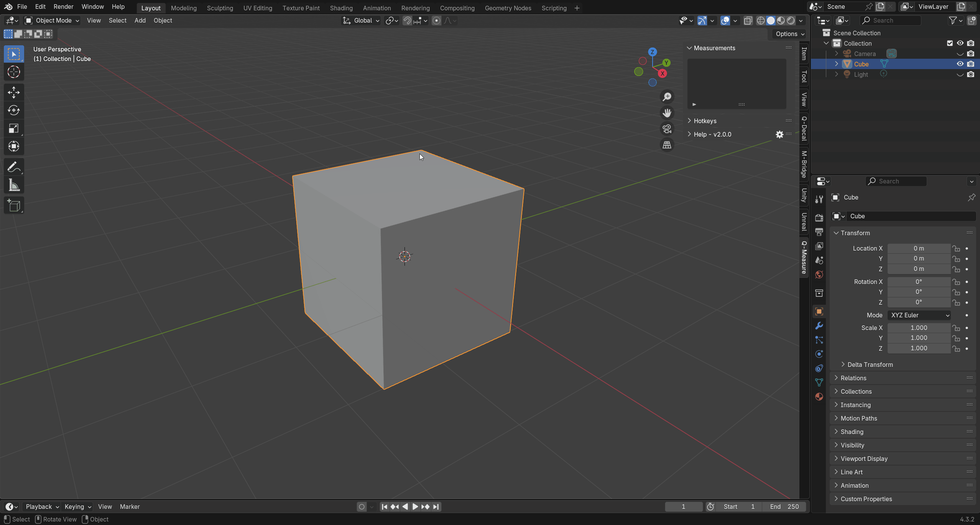Choose the Measure tool
The image size is (980, 525).
pyautogui.click(x=14, y=185)
